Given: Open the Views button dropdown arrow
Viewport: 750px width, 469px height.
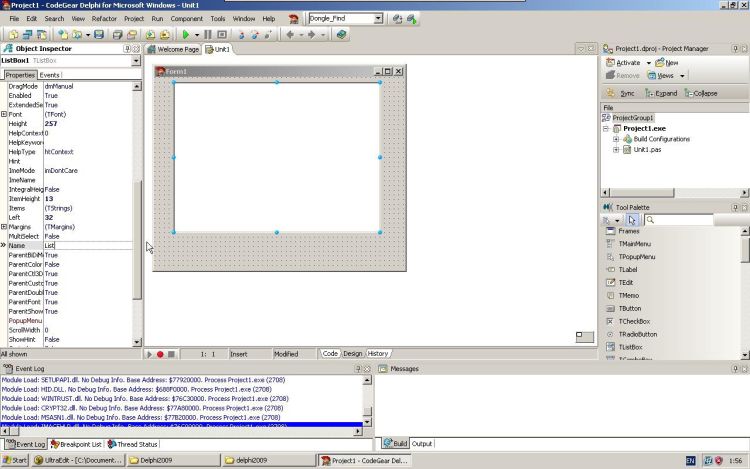Looking at the screenshot, I should pos(682,76).
